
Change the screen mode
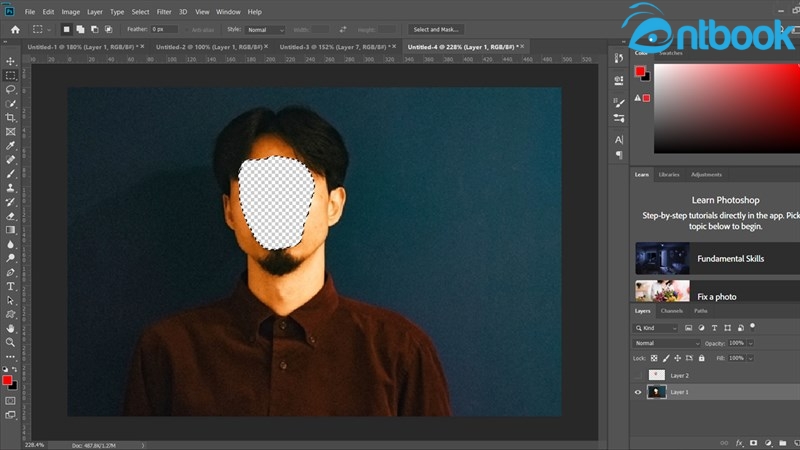pyautogui.click(x=10, y=415)
